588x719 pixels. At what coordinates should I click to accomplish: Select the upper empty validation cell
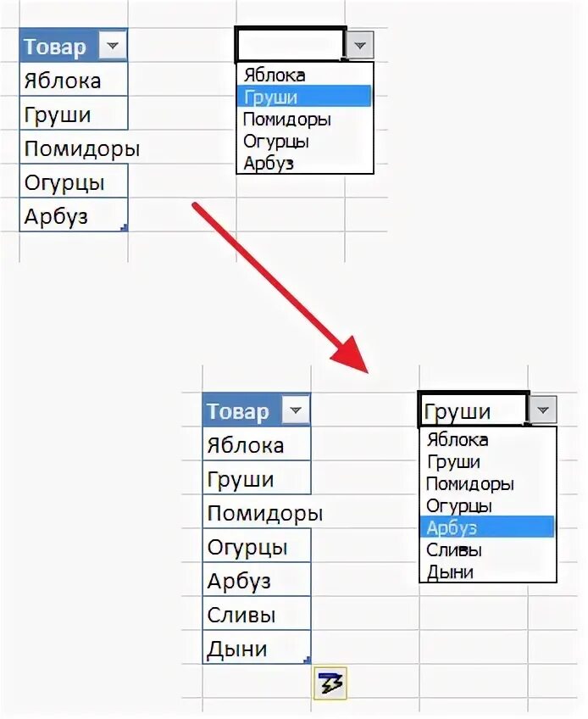[x=291, y=44]
